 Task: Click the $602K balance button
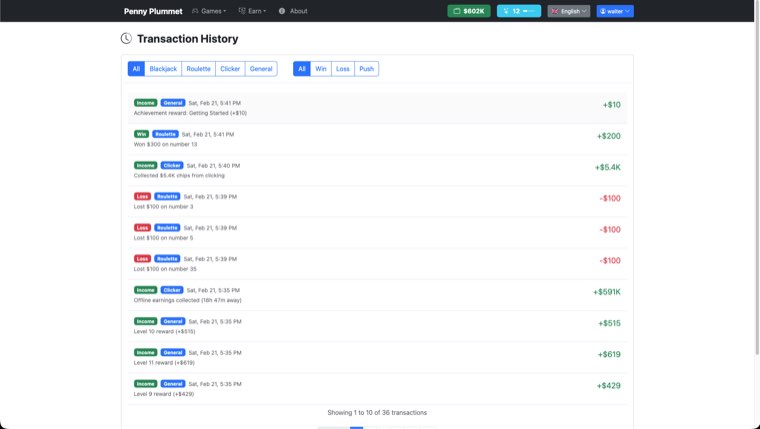[469, 11]
